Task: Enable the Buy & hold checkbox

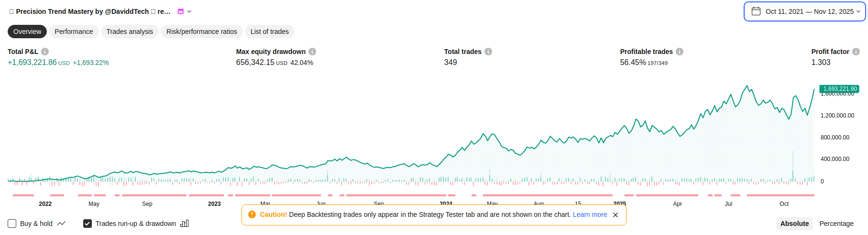Action: [12, 224]
